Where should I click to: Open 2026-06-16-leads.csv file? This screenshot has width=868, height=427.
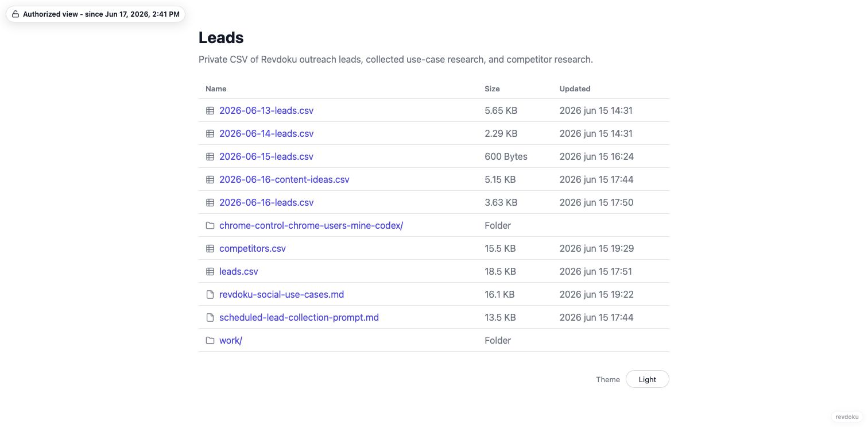[x=266, y=202]
